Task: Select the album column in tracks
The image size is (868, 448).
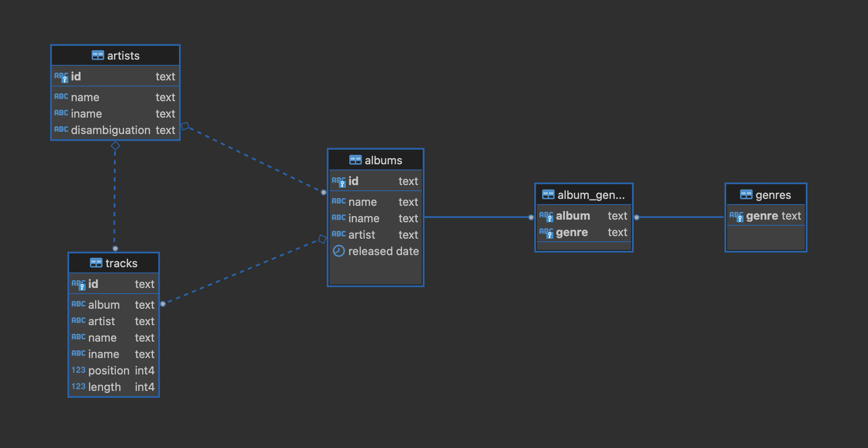Action: (x=114, y=305)
